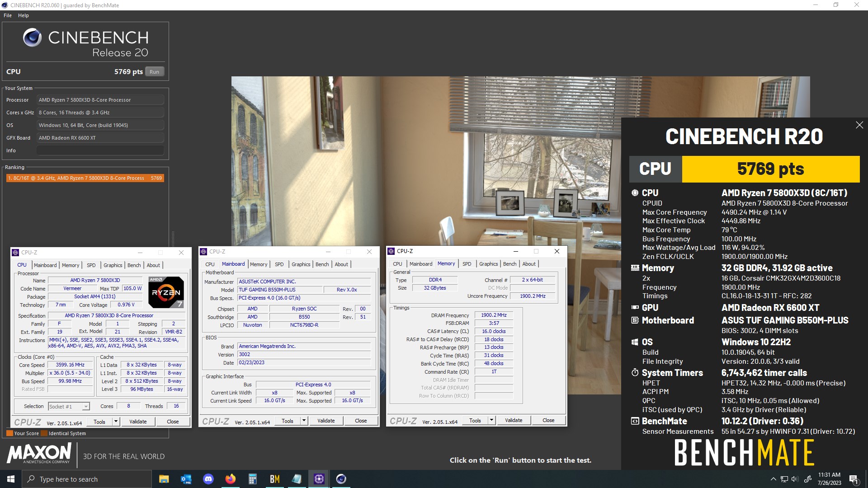Open the Cinebench File menu
Viewport: 868px width, 488px height.
[x=8, y=15]
